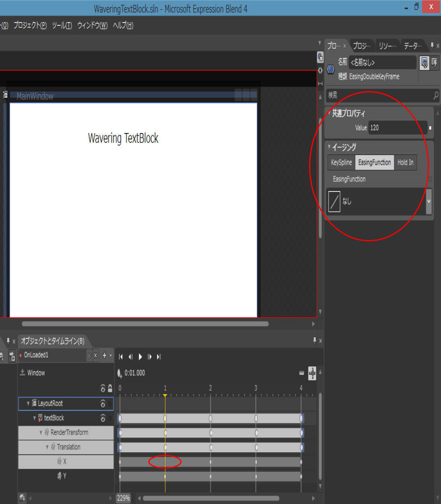Play the OnLoaded1 storyboard animation
The height and width of the screenshot is (504, 441).
[x=140, y=357]
